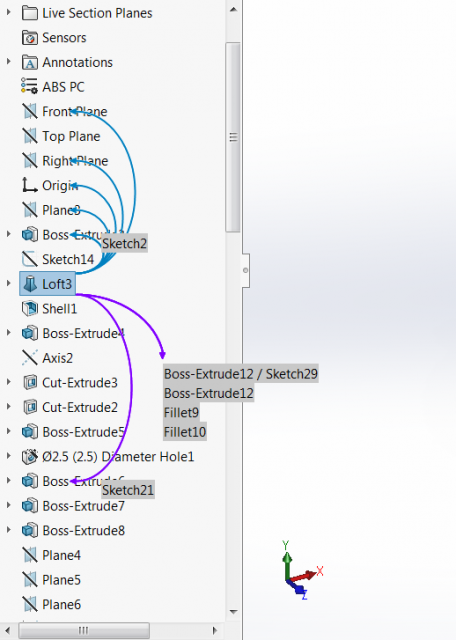Viewport: 456px width, 640px height.
Task: Select the Plane5 label
Action: [x=61, y=580]
